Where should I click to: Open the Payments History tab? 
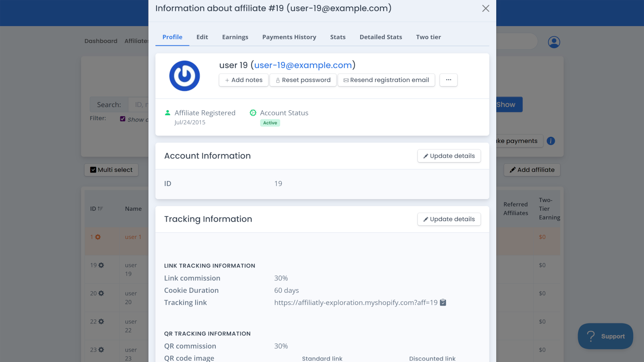[x=289, y=37]
